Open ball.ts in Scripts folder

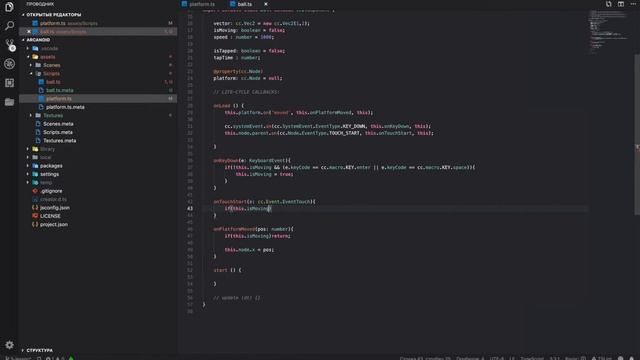[53, 82]
